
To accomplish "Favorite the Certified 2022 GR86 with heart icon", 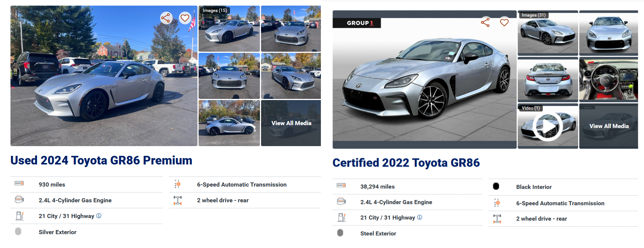I will tap(504, 22).
